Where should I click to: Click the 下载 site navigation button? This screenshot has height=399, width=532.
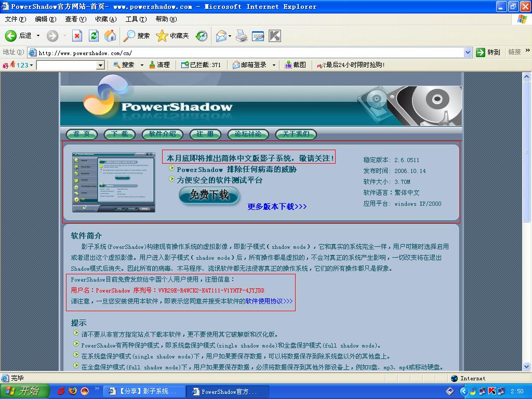(119, 134)
